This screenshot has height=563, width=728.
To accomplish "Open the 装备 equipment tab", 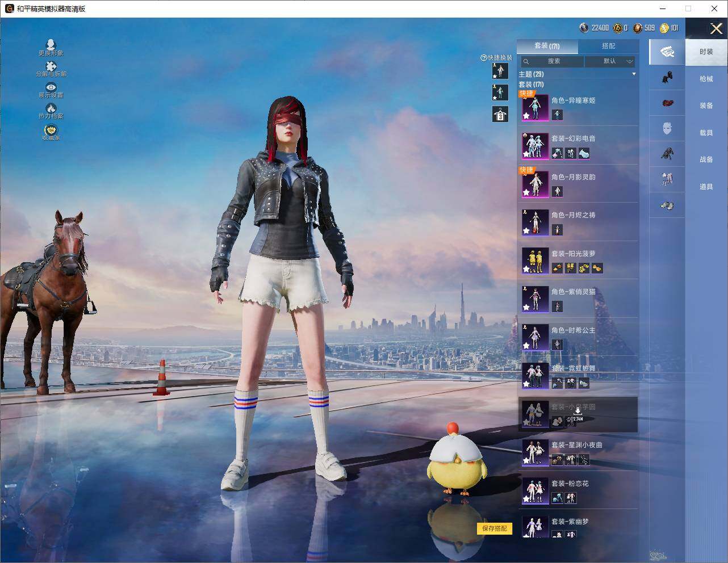I will [x=706, y=106].
